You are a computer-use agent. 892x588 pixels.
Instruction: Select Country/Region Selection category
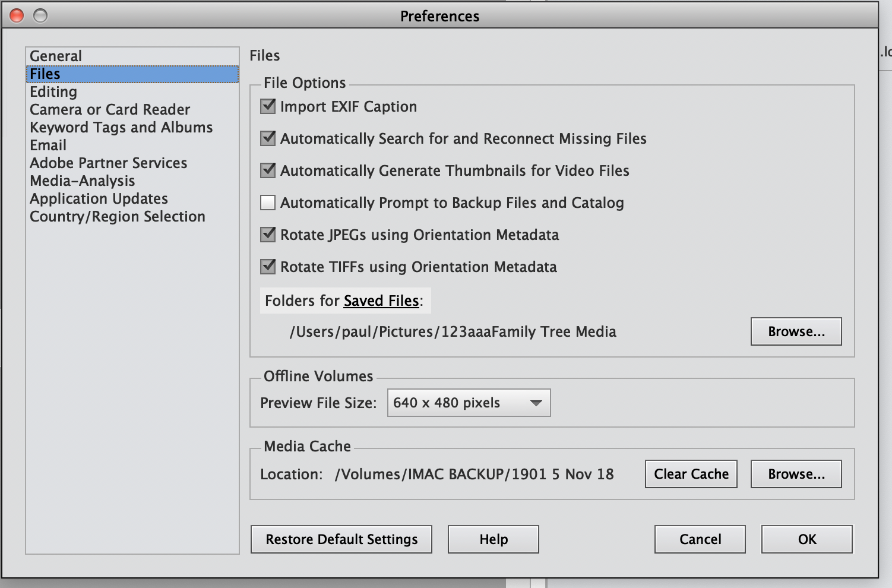(x=132, y=216)
